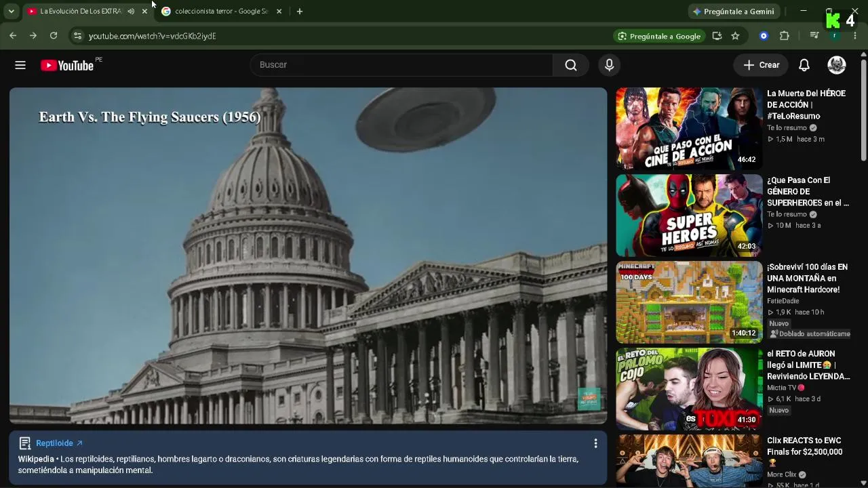Go to the YouTube home logo

(66, 65)
